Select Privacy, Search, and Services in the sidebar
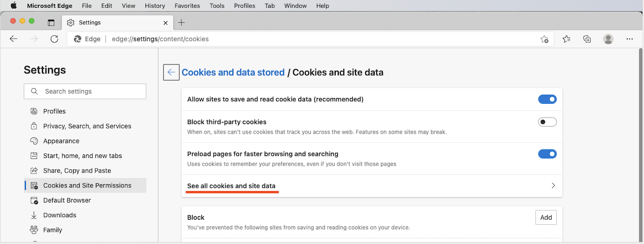644x244 pixels. tap(87, 126)
